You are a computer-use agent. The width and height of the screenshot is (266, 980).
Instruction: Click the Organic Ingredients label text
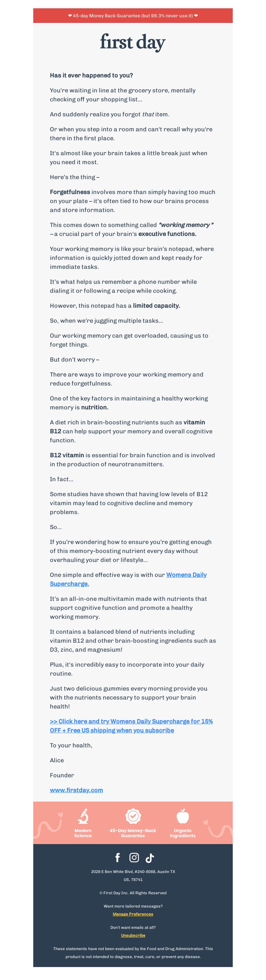[183, 833]
